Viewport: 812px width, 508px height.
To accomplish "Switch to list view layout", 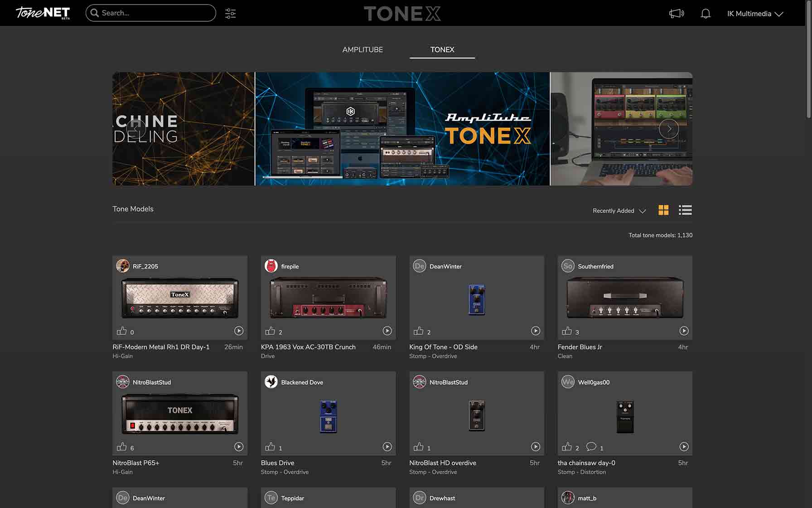I will 685,210.
